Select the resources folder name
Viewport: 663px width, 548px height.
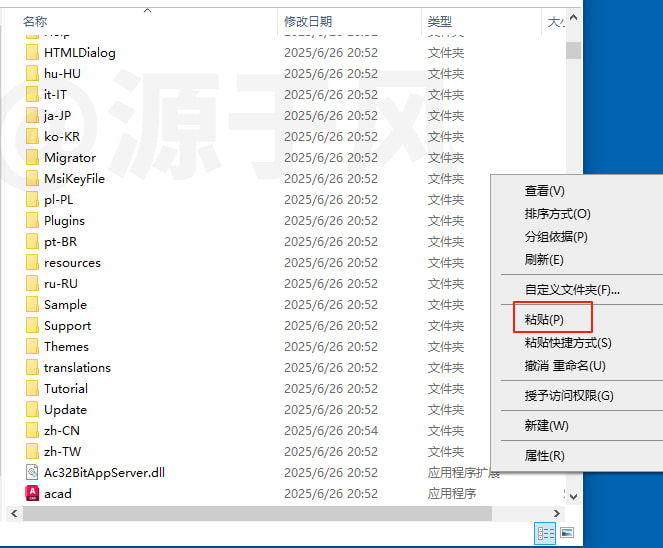point(72,263)
